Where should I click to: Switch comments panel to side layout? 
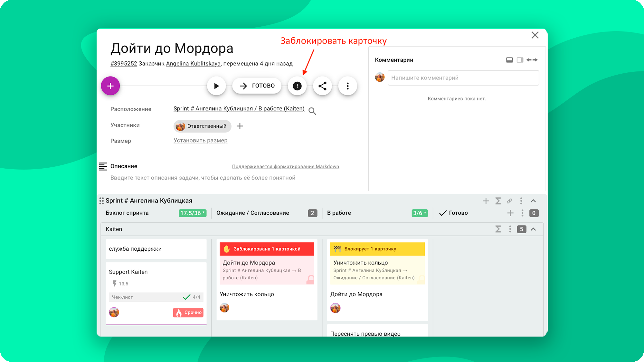pos(520,60)
